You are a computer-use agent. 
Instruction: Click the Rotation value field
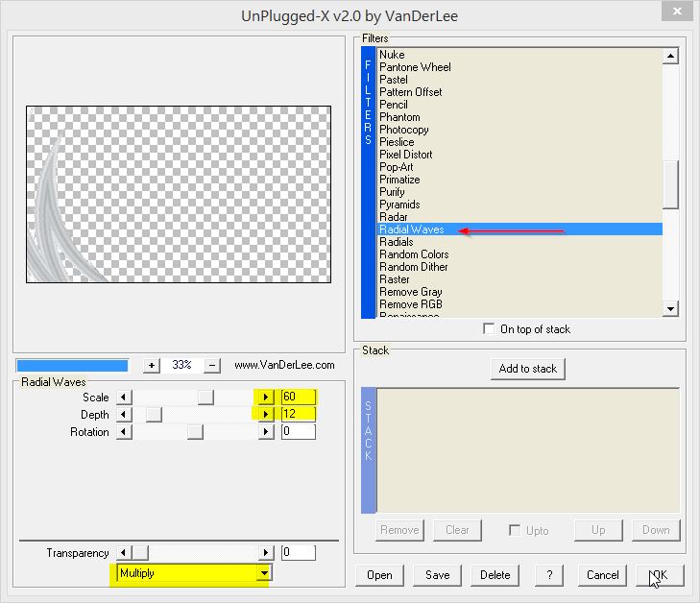coord(299,432)
